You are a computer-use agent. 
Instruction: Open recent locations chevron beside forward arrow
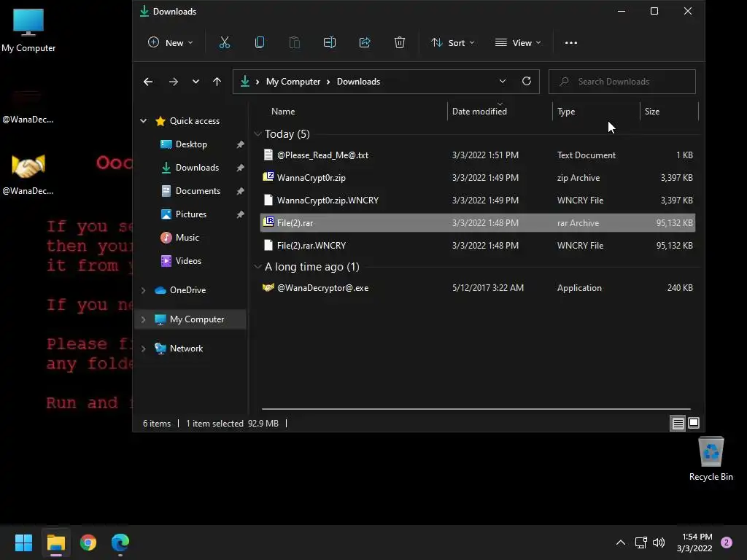[x=196, y=82]
